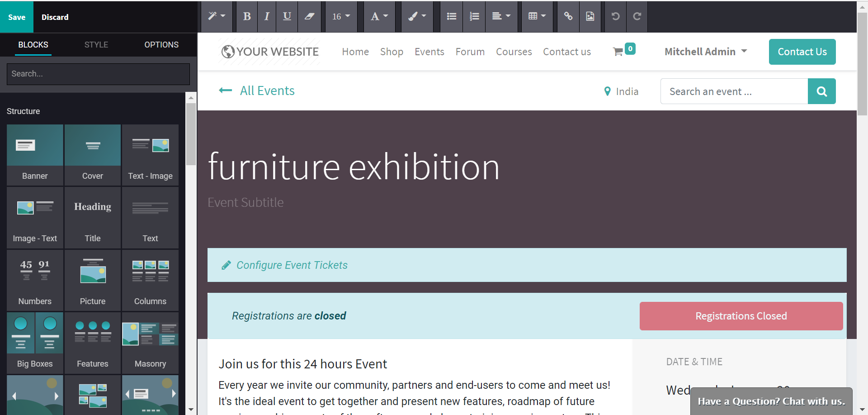Viewport: 868px width, 415px height.
Task: Apply underline formatting
Action: (287, 16)
